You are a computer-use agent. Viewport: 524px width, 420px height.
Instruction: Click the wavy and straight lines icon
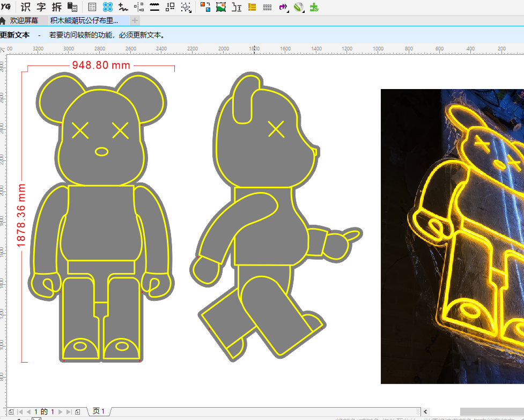[x=154, y=7]
